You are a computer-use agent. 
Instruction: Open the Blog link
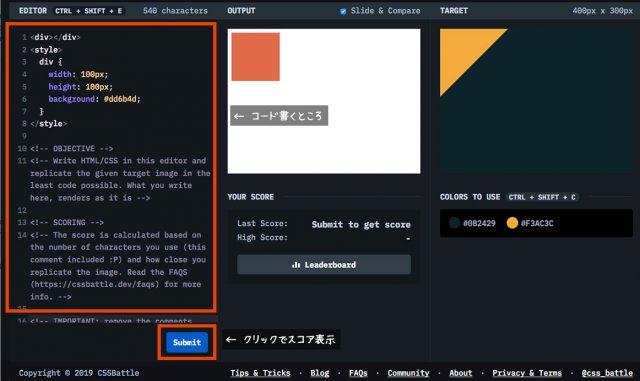coord(320,373)
